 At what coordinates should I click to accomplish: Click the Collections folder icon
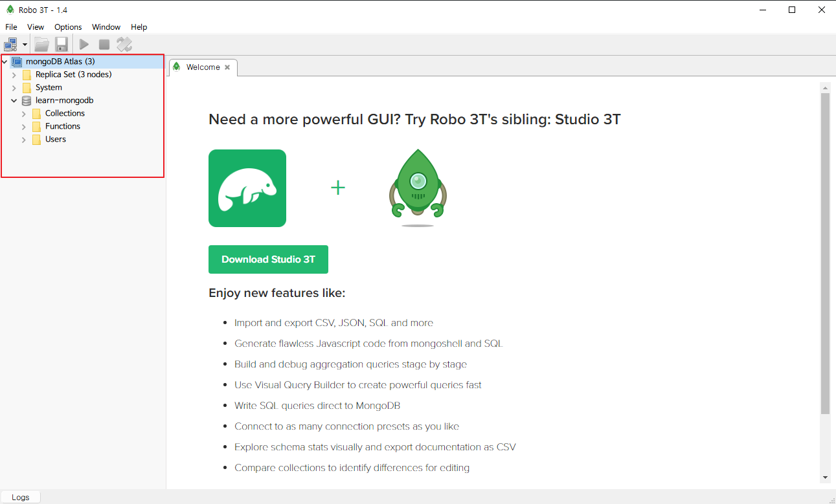click(x=36, y=113)
